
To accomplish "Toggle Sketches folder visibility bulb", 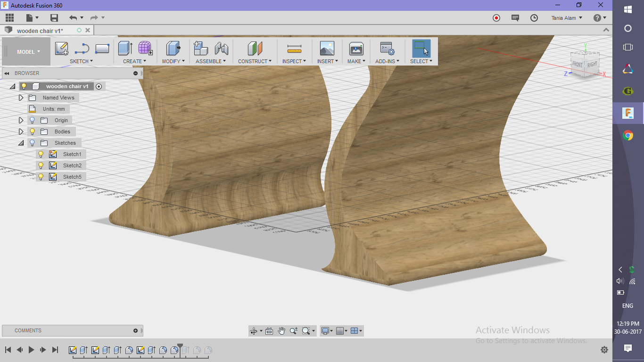I will click(33, 143).
